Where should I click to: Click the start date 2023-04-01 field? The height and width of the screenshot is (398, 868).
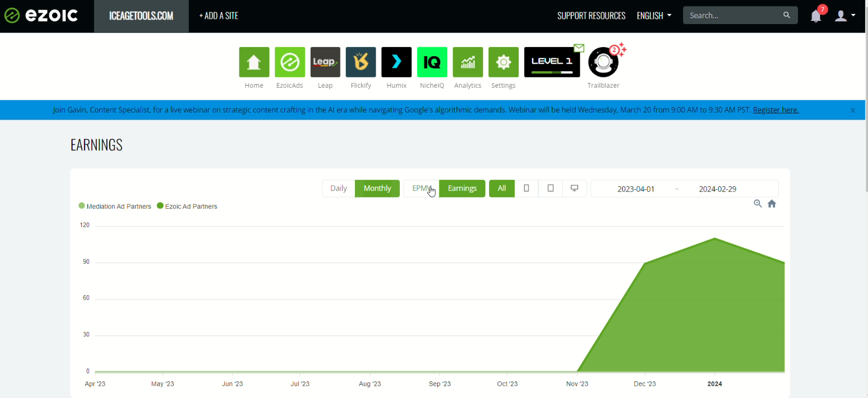tap(635, 189)
